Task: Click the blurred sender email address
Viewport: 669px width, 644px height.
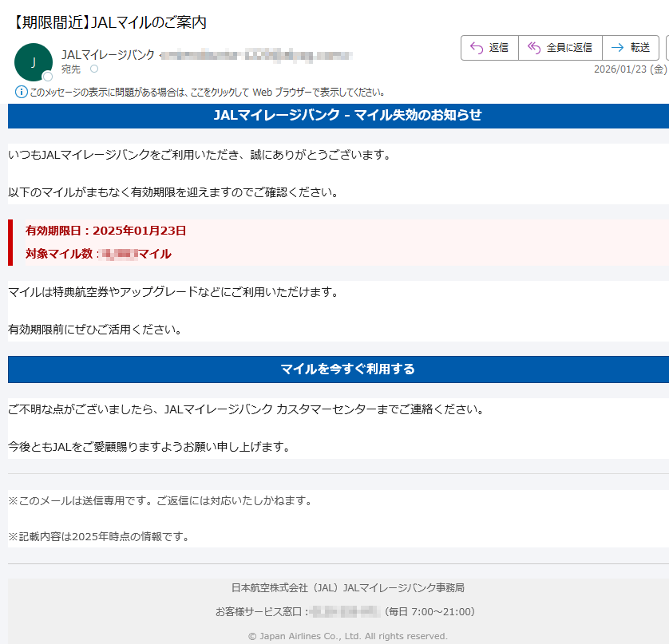Action: pos(257,55)
